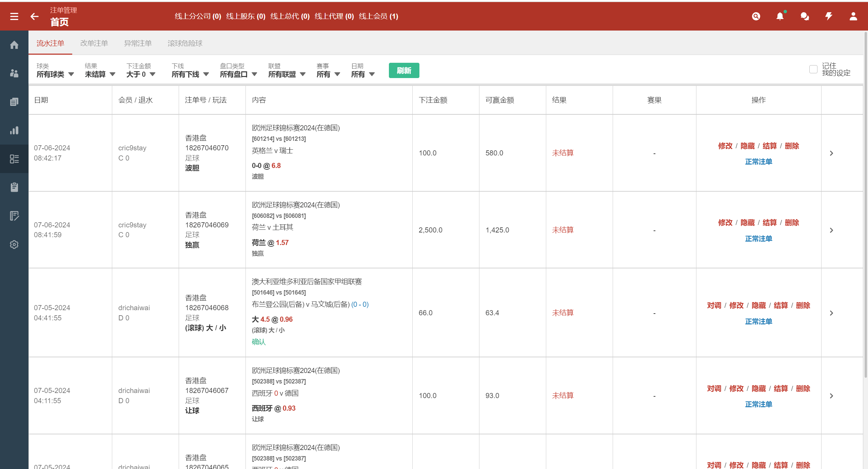The width and height of the screenshot is (868, 469).
Task: Switch to the 改单注单 tab
Action: click(x=94, y=43)
